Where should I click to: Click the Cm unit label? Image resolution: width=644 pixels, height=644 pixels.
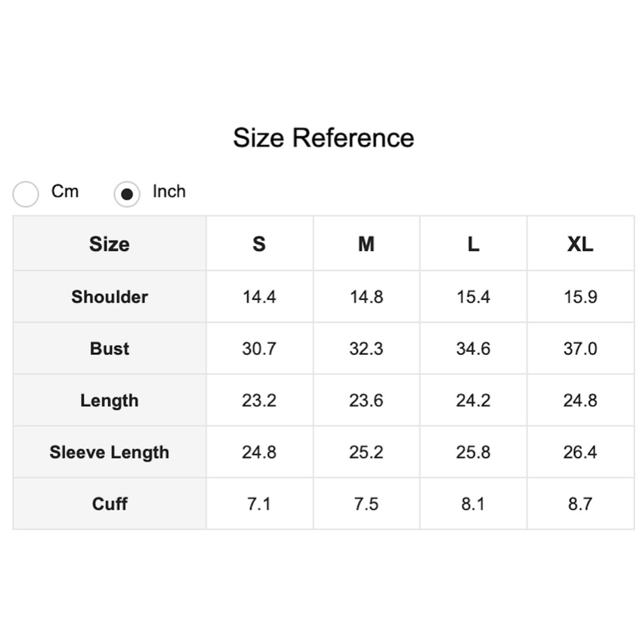click(x=65, y=191)
